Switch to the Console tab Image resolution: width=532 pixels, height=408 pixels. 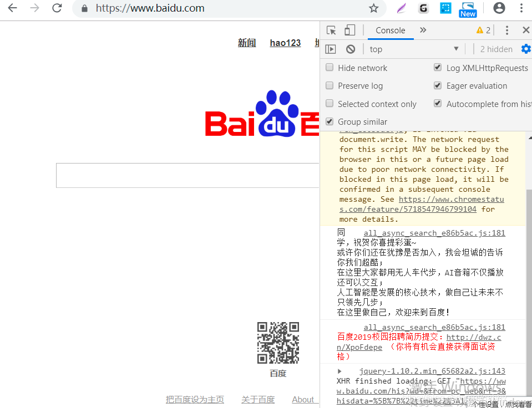coord(390,30)
